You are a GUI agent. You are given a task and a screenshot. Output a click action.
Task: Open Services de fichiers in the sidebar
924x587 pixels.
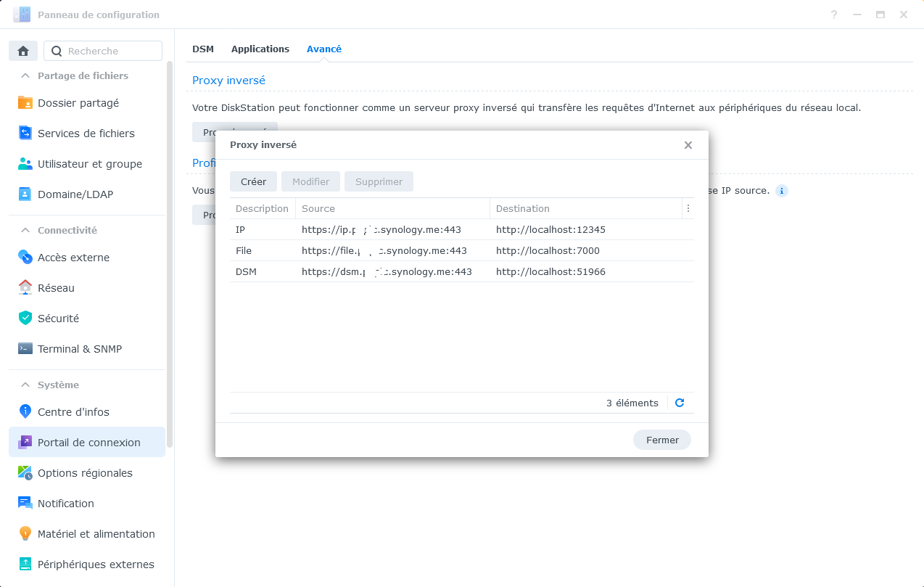click(x=87, y=134)
